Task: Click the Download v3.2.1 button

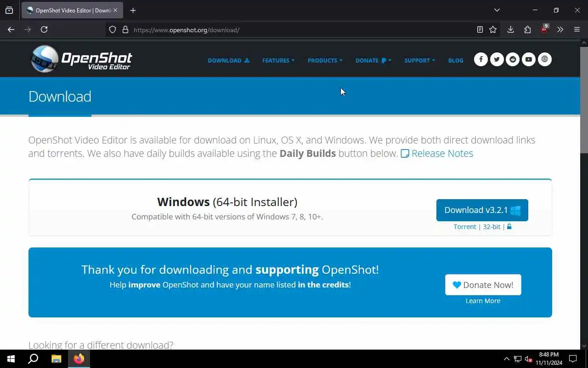Action: click(x=482, y=210)
